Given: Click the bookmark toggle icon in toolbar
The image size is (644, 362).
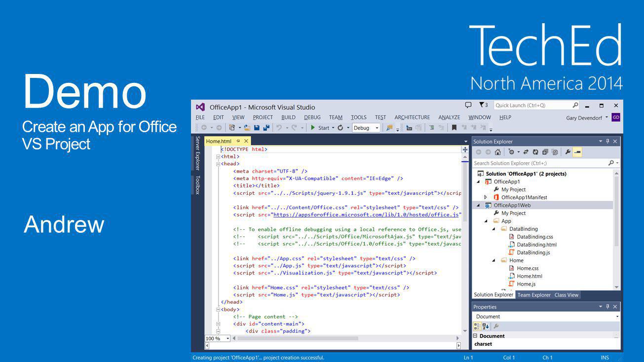Looking at the screenshot, I should click(x=454, y=128).
